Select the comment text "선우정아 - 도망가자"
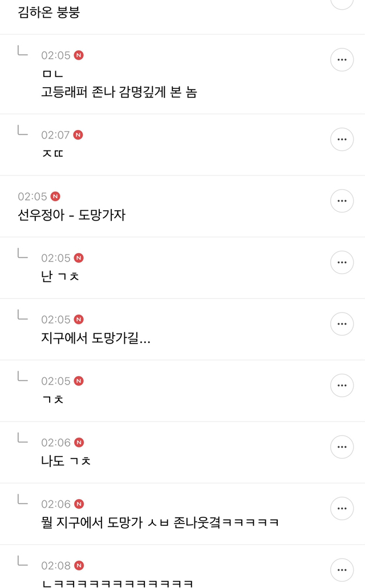The height and width of the screenshot is (588, 365). coord(71,215)
